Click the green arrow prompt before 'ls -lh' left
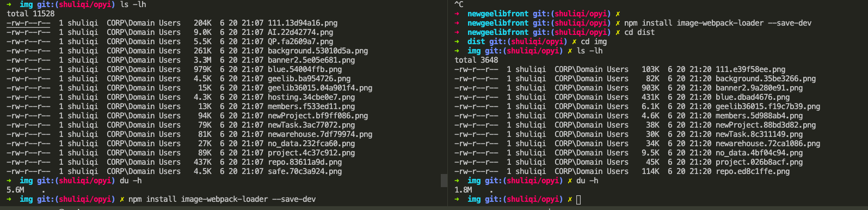 (x=9, y=4)
